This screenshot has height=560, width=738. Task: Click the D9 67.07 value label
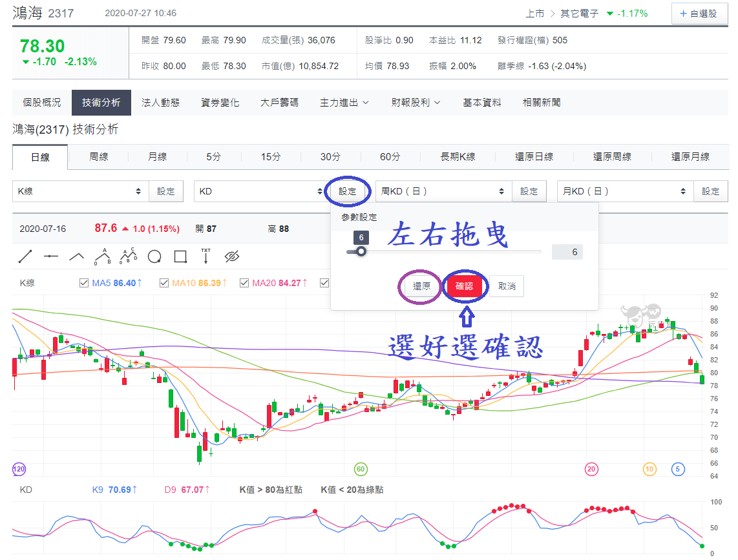point(187,490)
